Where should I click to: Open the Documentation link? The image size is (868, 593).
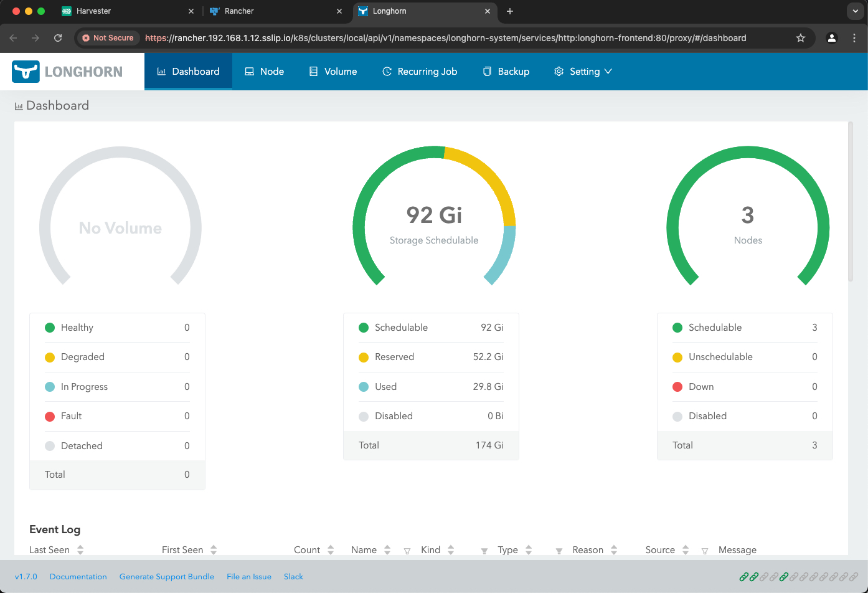(x=78, y=577)
